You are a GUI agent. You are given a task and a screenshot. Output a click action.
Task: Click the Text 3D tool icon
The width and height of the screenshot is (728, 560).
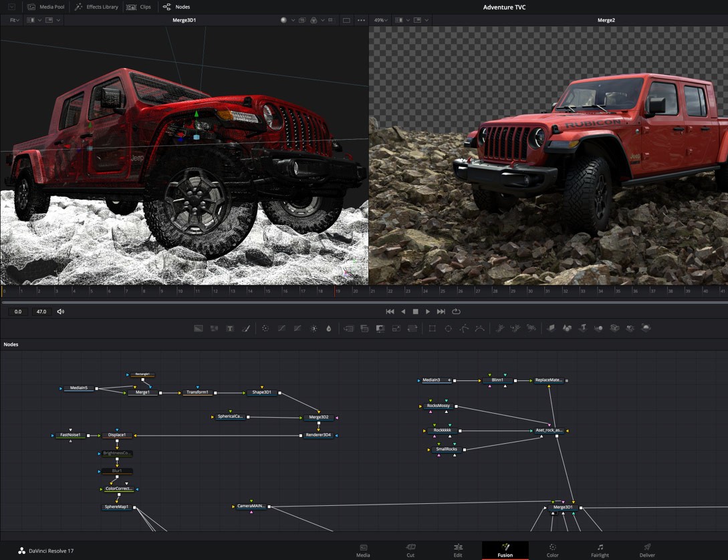582,329
